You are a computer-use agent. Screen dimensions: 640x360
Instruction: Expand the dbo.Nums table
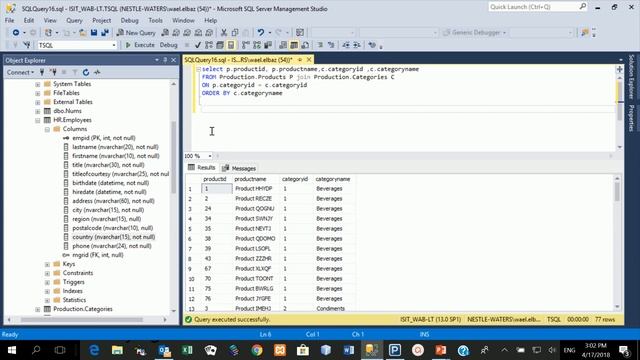click(38, 111)
